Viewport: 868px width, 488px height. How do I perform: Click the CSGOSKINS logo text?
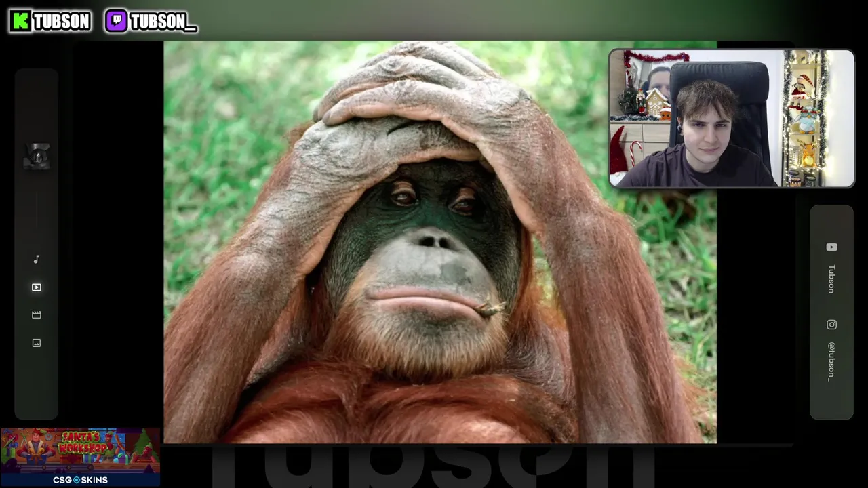(80, 480)
